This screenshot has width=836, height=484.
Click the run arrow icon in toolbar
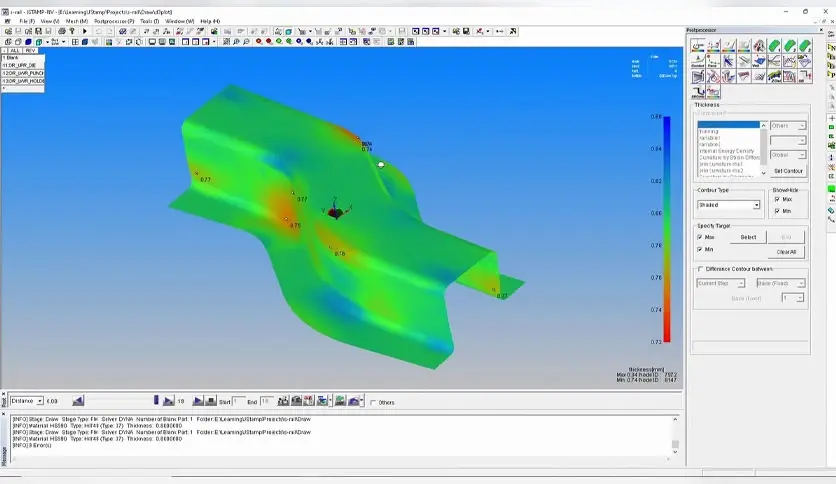point(84,31)
